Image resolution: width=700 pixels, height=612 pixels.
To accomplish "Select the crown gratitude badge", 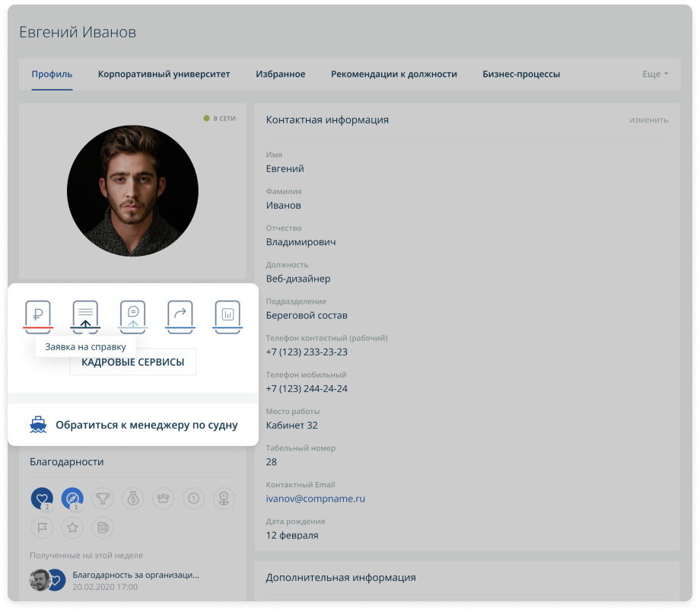I will [x=164, y=499].
